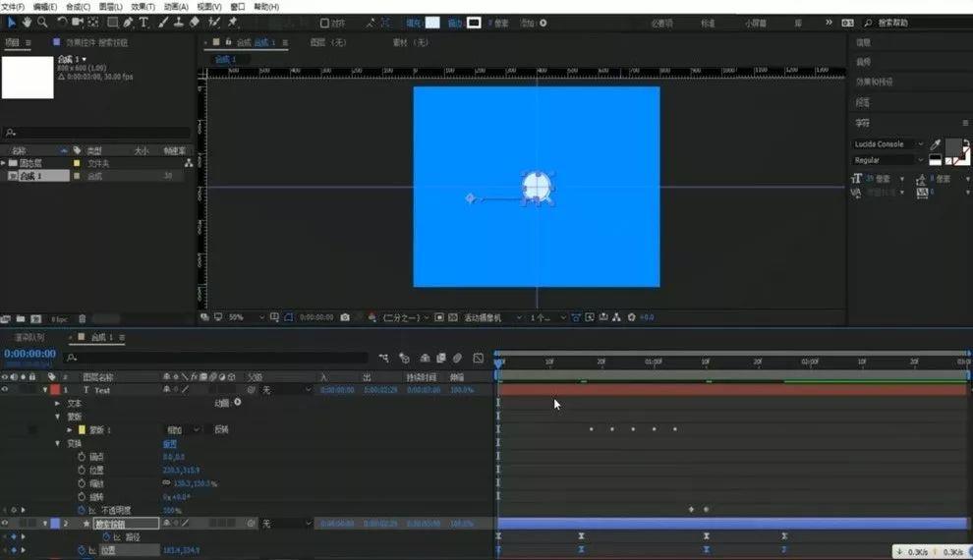Click the new folder icon in project panel
This screenshot has height=560, width=973.
(21, 318)
